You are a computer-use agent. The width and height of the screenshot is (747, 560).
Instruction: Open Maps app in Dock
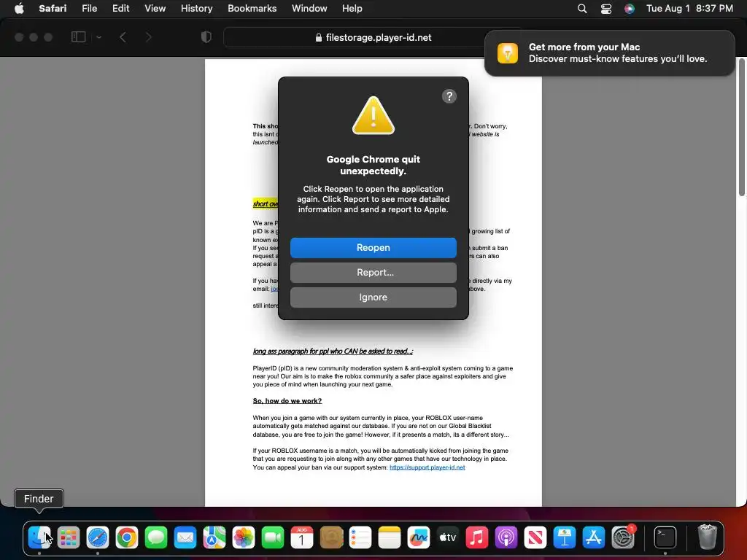(214, 537)
